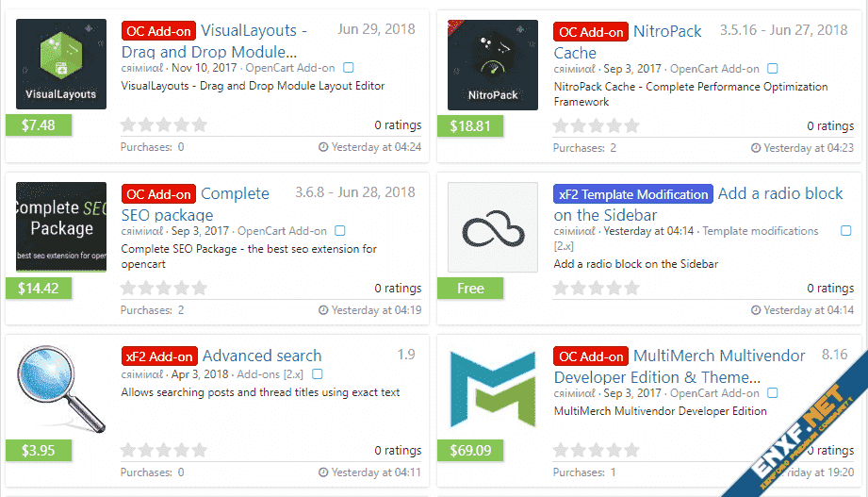Click the $69.09 price tag
868x497 pixels.
point(470,450)
